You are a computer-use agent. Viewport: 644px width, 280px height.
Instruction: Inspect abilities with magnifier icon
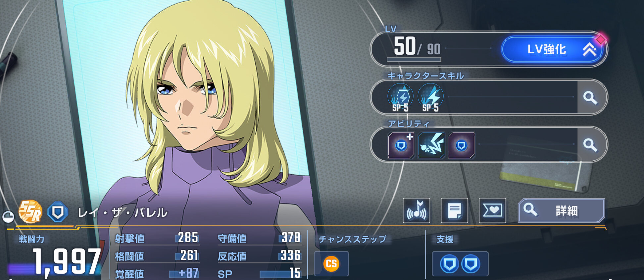point(590,145)
